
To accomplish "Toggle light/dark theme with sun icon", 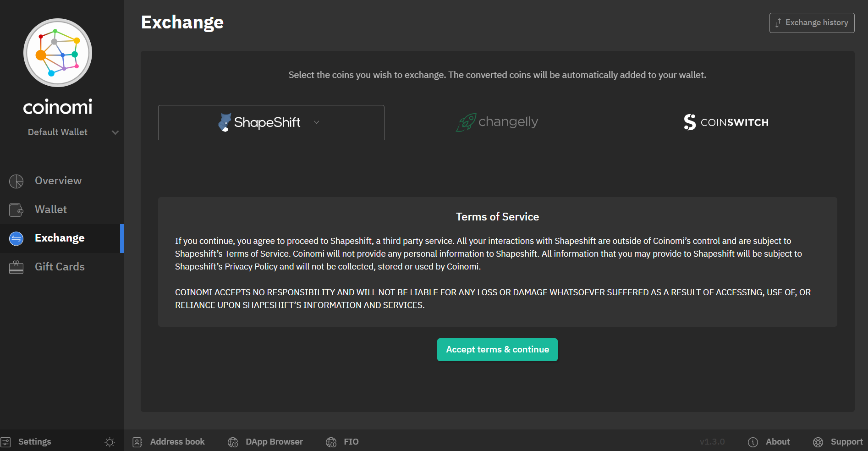I will click(x=110, y=442).
